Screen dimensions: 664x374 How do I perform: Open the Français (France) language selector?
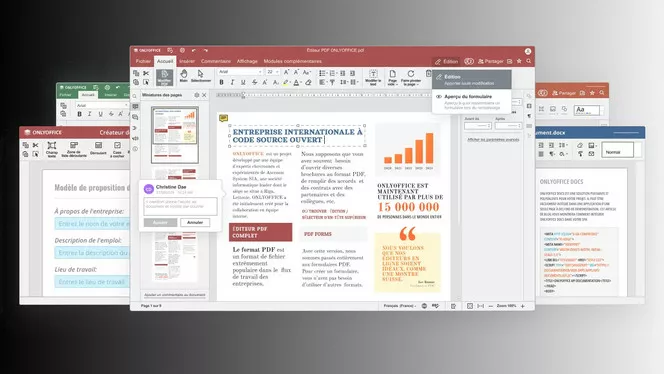[400, 306]
